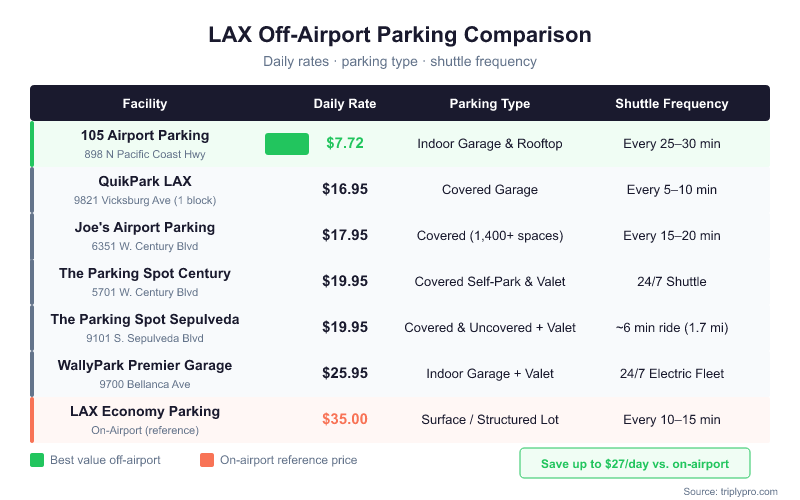Click the $7.72 daily rate price
The height and width of the screenshot is (500, 800).
345,144
